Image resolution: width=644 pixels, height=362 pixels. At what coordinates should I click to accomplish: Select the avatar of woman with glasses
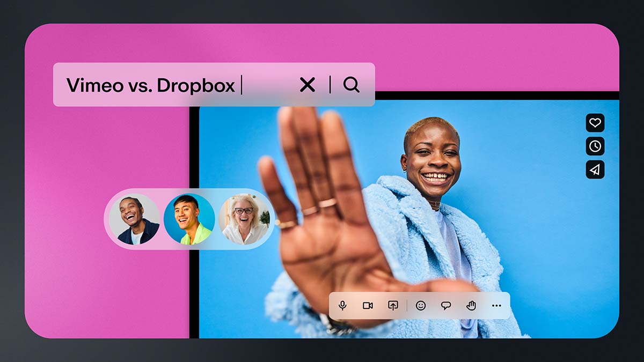tap(244, 219)
